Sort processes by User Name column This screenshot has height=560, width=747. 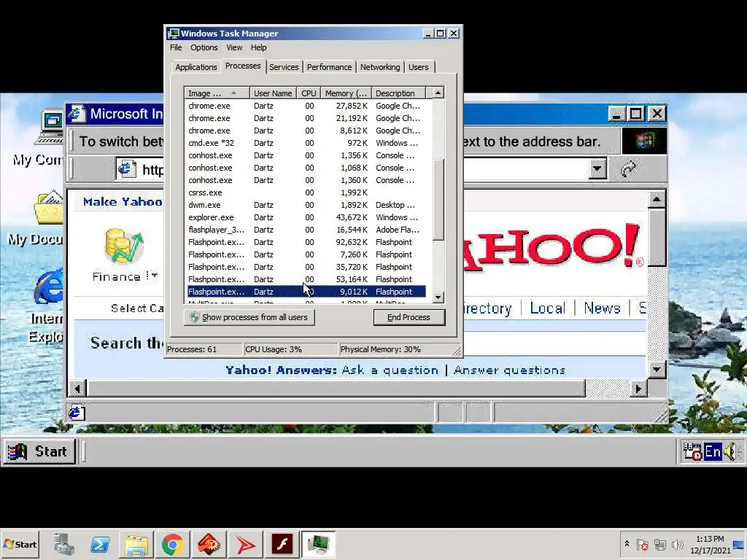273,93
